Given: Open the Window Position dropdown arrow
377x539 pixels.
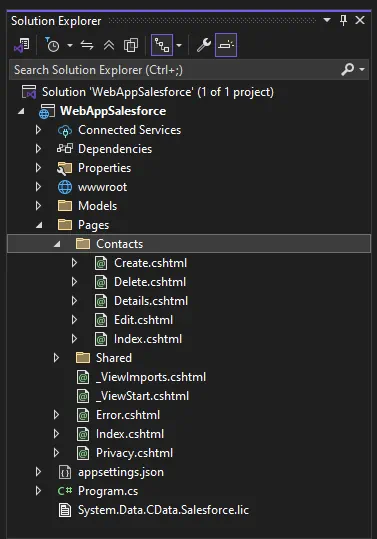Looking at the screenshot, I should [x=327, y=20].
